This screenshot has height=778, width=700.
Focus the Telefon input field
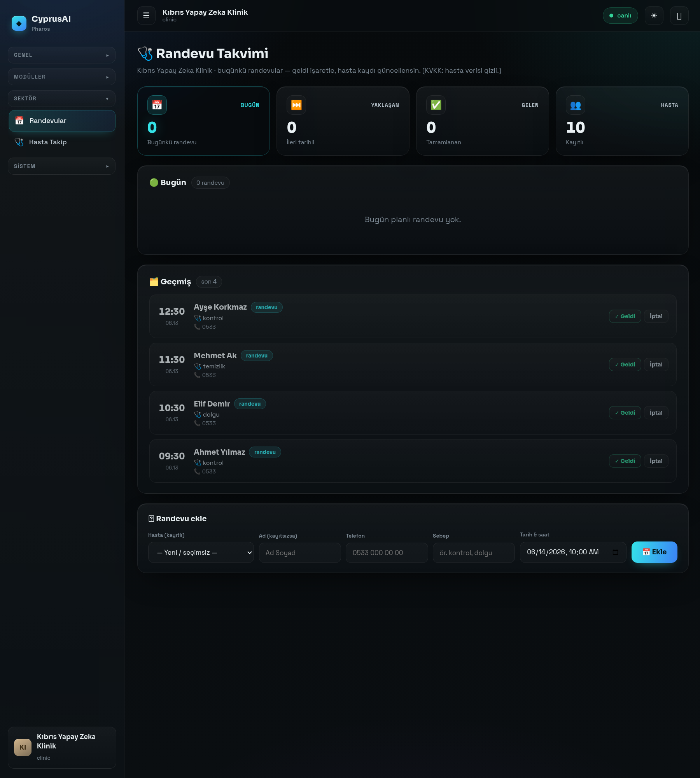(x=387, y=553)
